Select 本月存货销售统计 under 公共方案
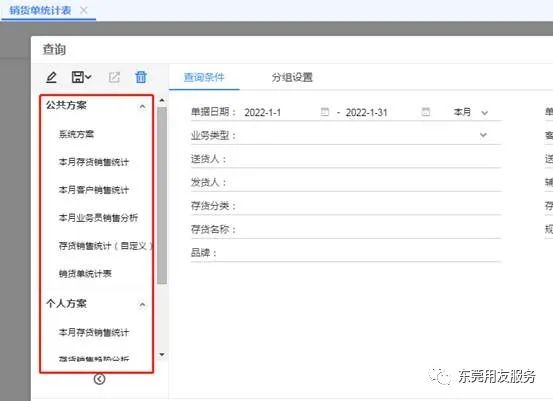This screenshot has width=553, height=401. pos(94,162)
